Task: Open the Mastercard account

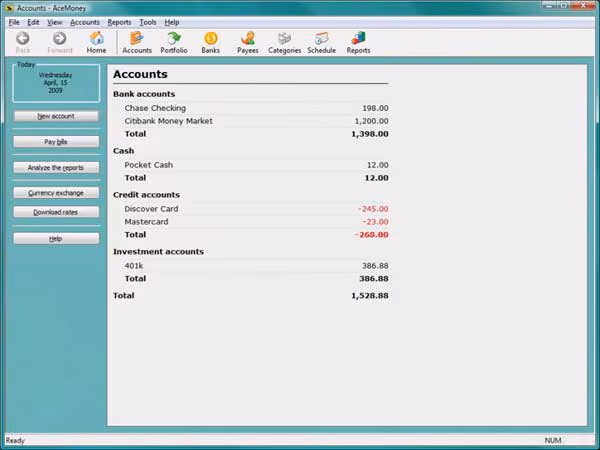Action: [146, 222]
